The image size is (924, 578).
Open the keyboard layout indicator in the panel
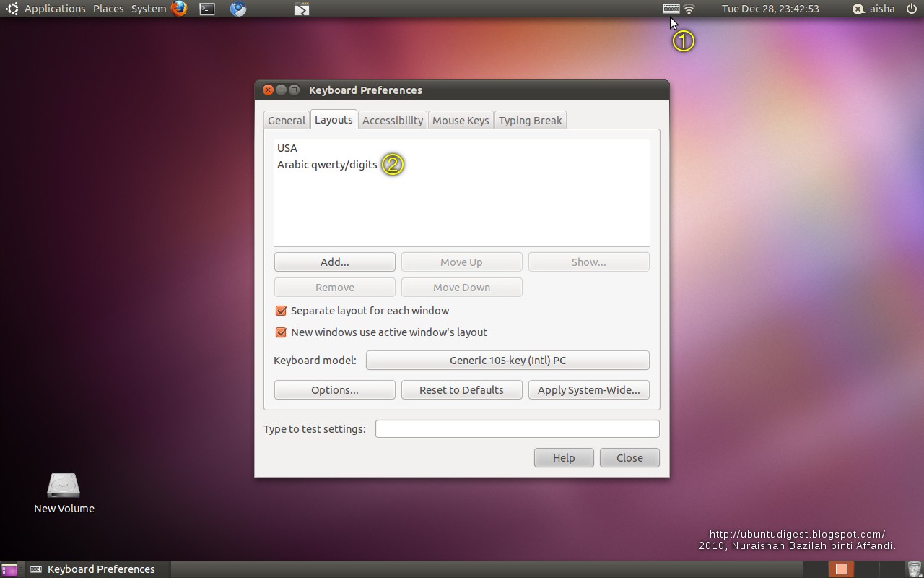669,9
